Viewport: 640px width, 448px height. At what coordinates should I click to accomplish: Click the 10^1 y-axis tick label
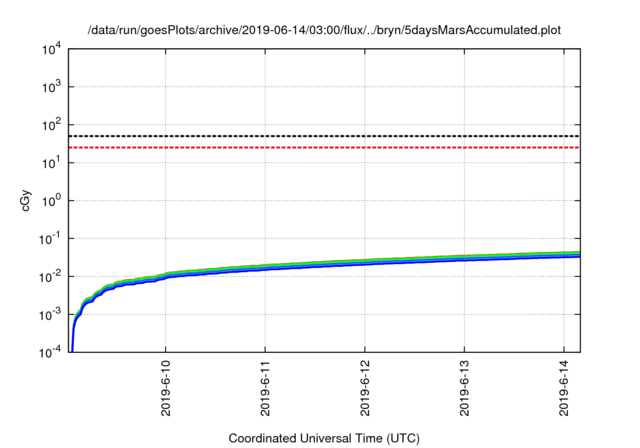point(52,162)
